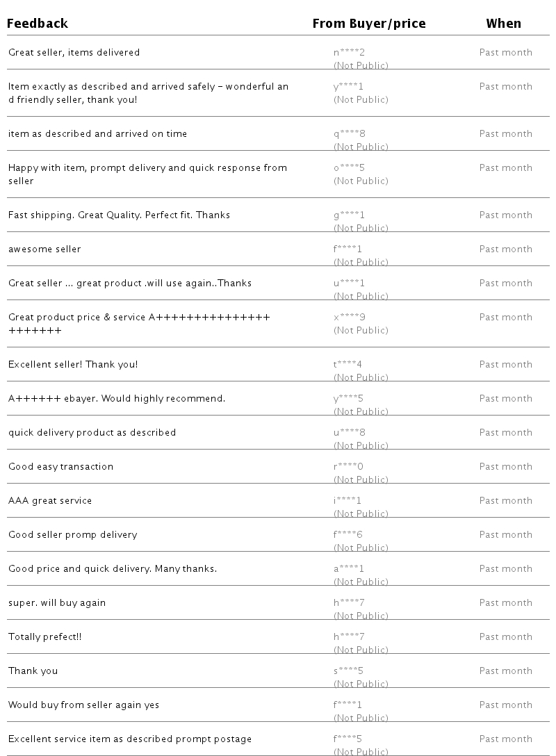
Task: Click "Fast shipping. Great Quality" feedback text
Action: [x=119, y=215]
